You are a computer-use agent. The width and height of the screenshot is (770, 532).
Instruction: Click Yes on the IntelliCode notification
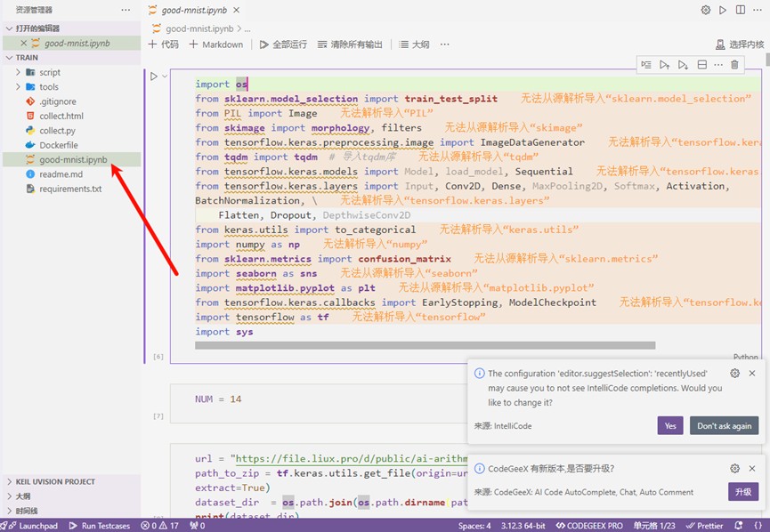(x=670, y=425)
